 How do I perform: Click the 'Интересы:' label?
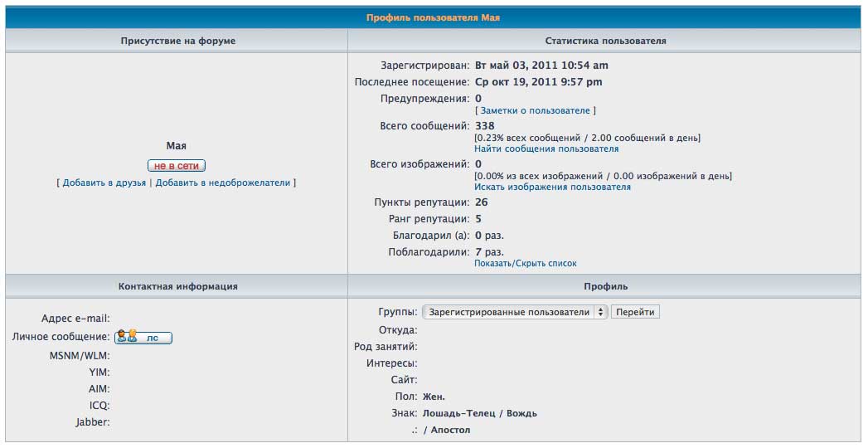coord(392,363)
